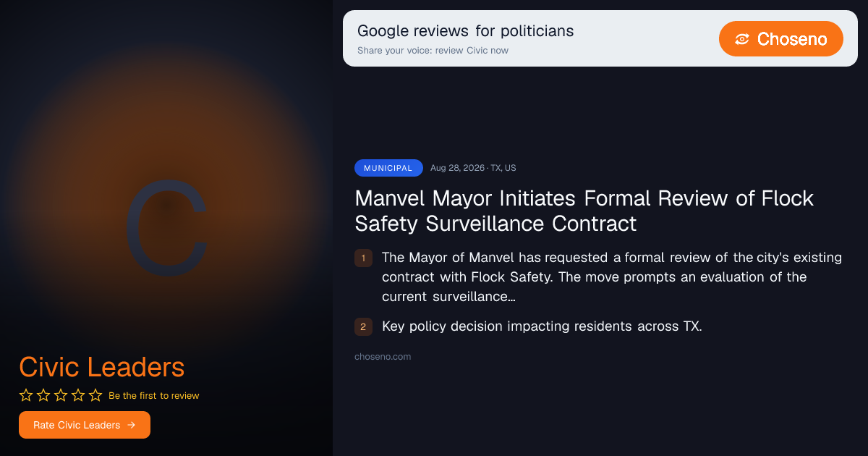Viewport: 868px width, 456px height.
Task: Click the Rate Civic Leaders button
Action: (x=85, y=425)
